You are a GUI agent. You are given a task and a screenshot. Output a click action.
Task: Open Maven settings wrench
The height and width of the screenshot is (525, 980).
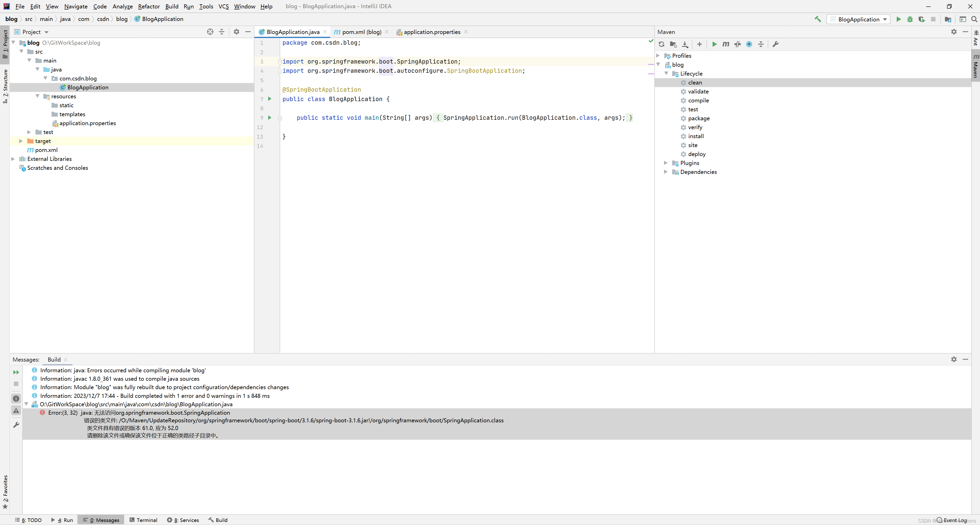[775, 44]
